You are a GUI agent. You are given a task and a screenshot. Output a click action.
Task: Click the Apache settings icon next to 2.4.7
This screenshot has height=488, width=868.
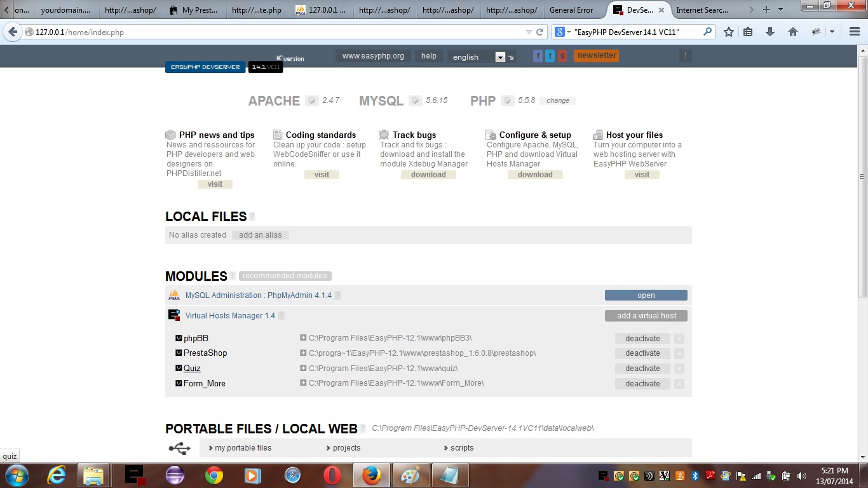coord(311,100)
